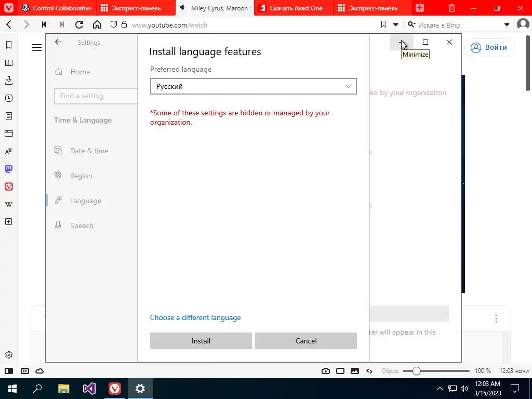Image resolution: width=532 pixels, height=399 pixels.
Task: Expand the Preferred language dropdown
Action: (254, 86)
